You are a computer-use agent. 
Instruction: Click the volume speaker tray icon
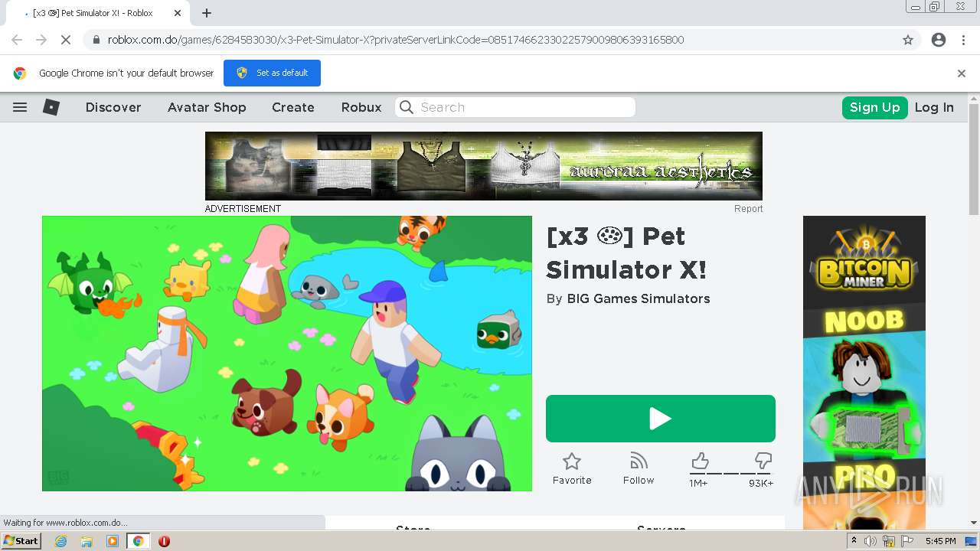pyautogui.click(x=871, y=541)
